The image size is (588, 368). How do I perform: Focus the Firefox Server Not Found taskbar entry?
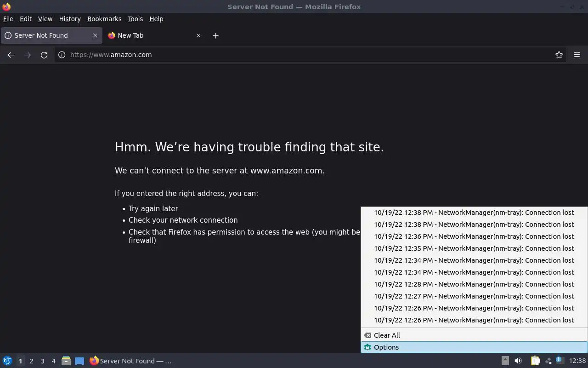click(x=131, y=361)
